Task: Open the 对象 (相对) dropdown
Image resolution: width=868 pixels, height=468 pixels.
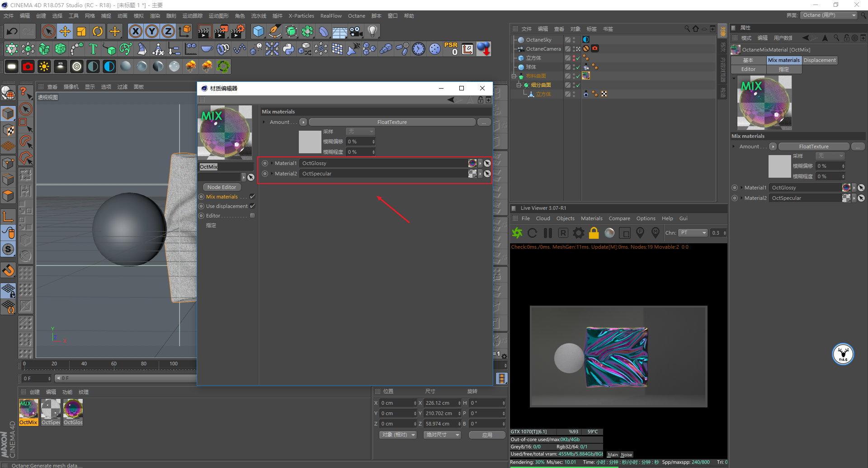Action: 398,435
